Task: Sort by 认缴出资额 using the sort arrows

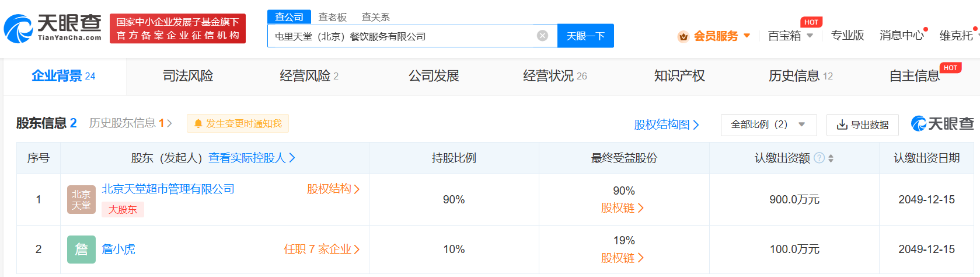Action: (831, 158)
